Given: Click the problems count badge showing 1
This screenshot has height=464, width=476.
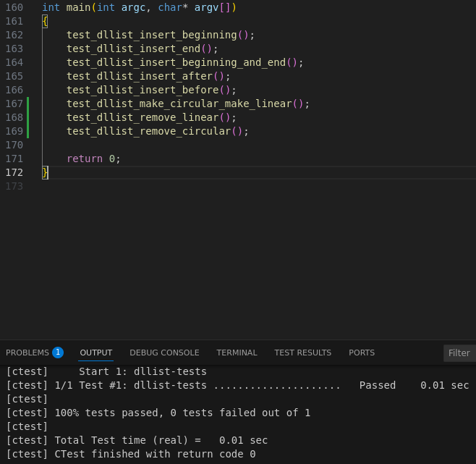Looking at the screenshot, I should (58, 353).
